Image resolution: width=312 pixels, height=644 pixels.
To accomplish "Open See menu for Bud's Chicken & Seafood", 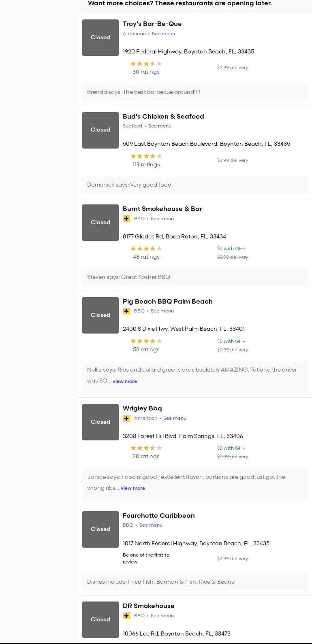I will [x=160, y=126].
